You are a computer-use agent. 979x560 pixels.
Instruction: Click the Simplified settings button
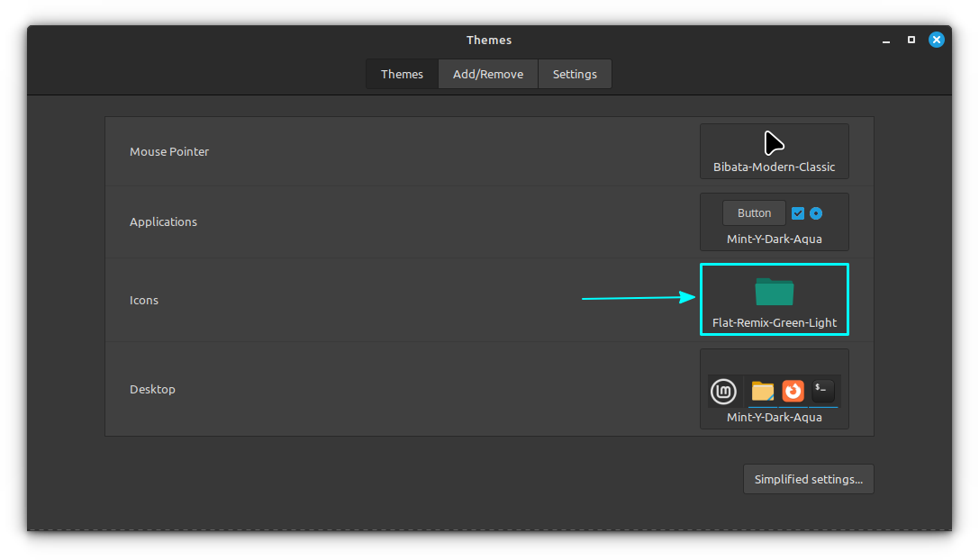(x=809, y=480)
